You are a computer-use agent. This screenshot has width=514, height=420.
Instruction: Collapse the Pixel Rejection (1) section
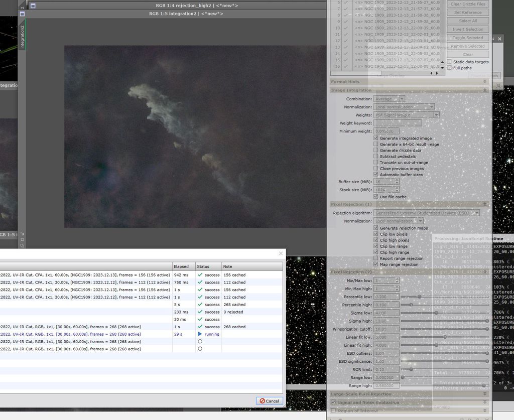click(485, 204)
